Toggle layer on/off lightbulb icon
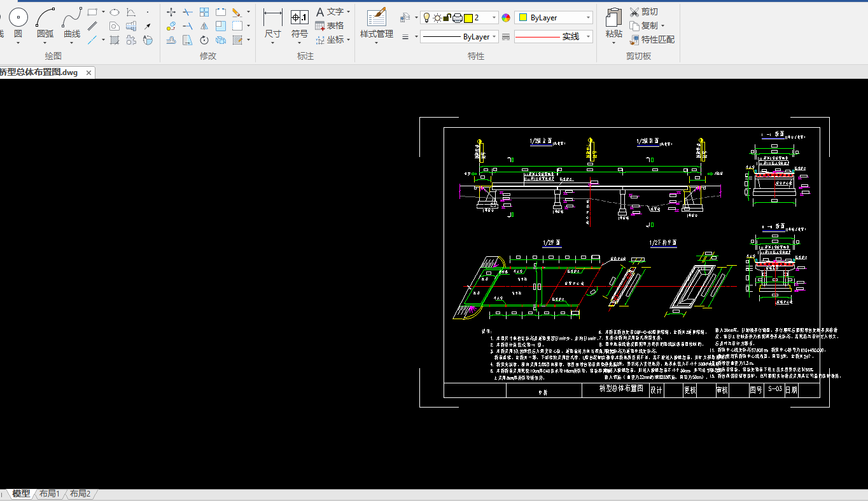The image size is (868, 501). [427, 18]
